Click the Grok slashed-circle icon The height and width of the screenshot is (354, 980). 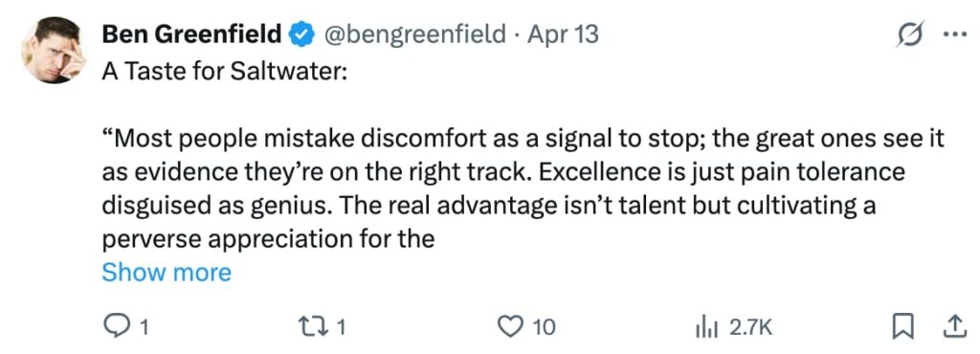[x=909, y=36]
